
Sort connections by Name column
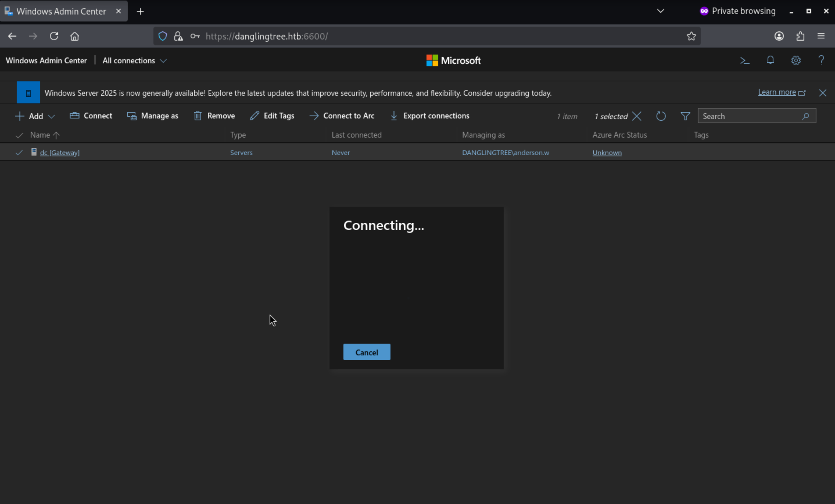[45, 135]
